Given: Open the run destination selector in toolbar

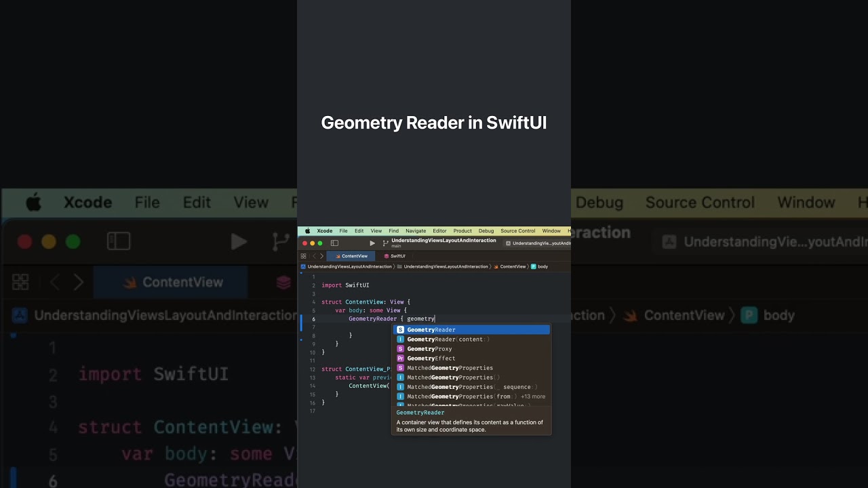Looking at the screenshot, I should click(x=538, y=243).
